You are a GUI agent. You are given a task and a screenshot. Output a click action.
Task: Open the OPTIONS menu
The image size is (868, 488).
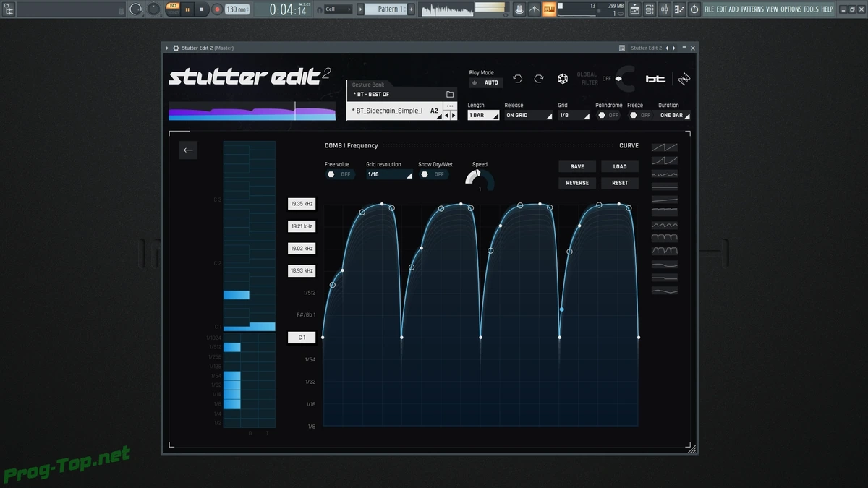(791, 9)
